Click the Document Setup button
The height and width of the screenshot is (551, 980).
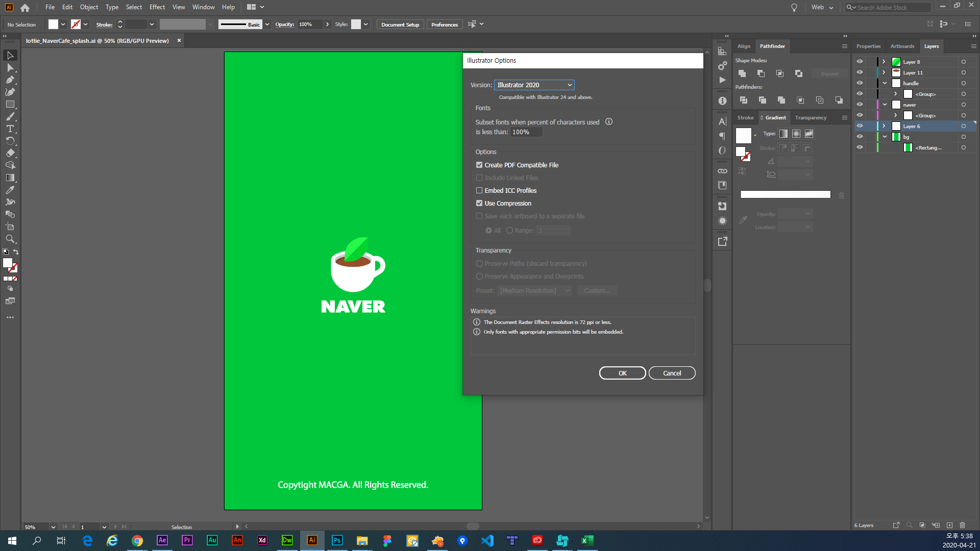click(400, 24)
